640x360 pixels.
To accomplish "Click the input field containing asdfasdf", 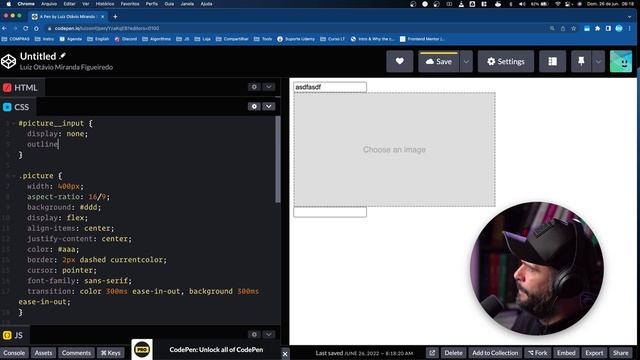I will [330, 87].
